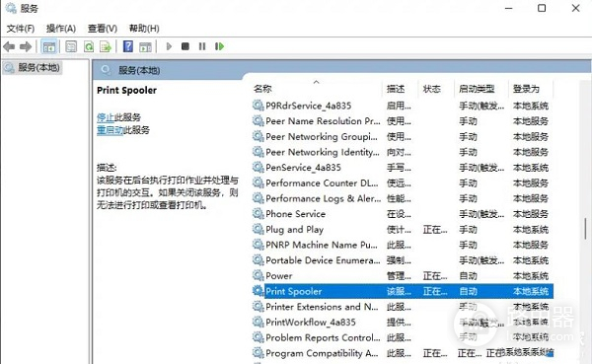Click the 手动(触发... cell of Phone Service
Image resolution: width=592 pixels, height=364 pixels.
481,214
